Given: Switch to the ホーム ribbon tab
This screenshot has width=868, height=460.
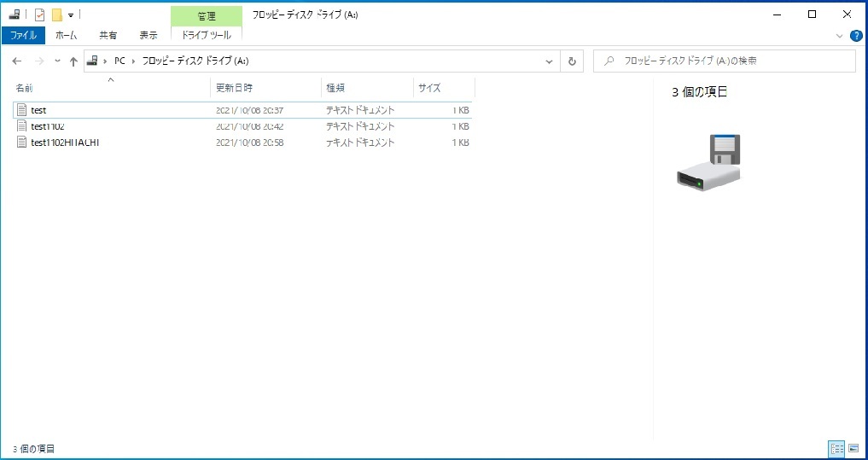Looking at the screenshot, I should point(66,35).
